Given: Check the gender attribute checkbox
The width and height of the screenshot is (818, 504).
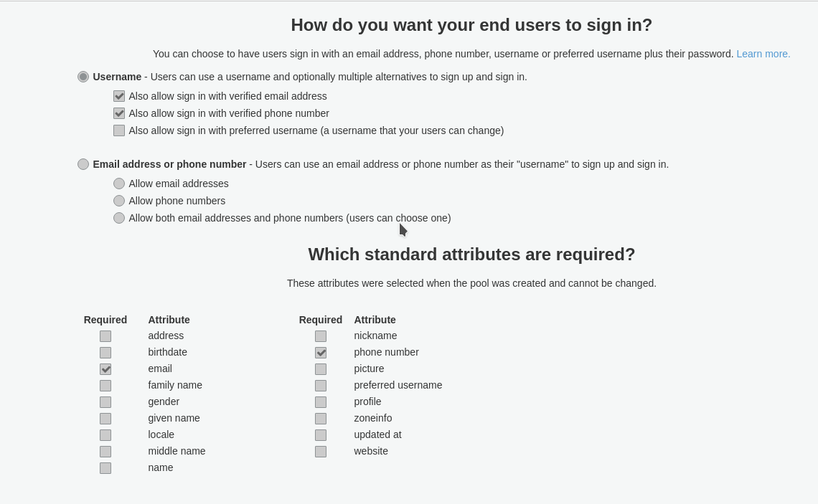Looking at the screenshot, I should click(105, 402).
